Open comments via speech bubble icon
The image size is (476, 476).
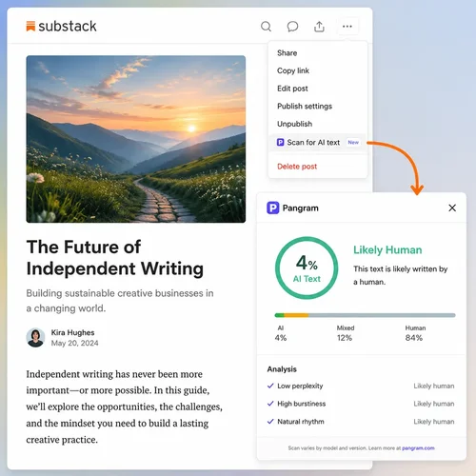pos(292,27)
